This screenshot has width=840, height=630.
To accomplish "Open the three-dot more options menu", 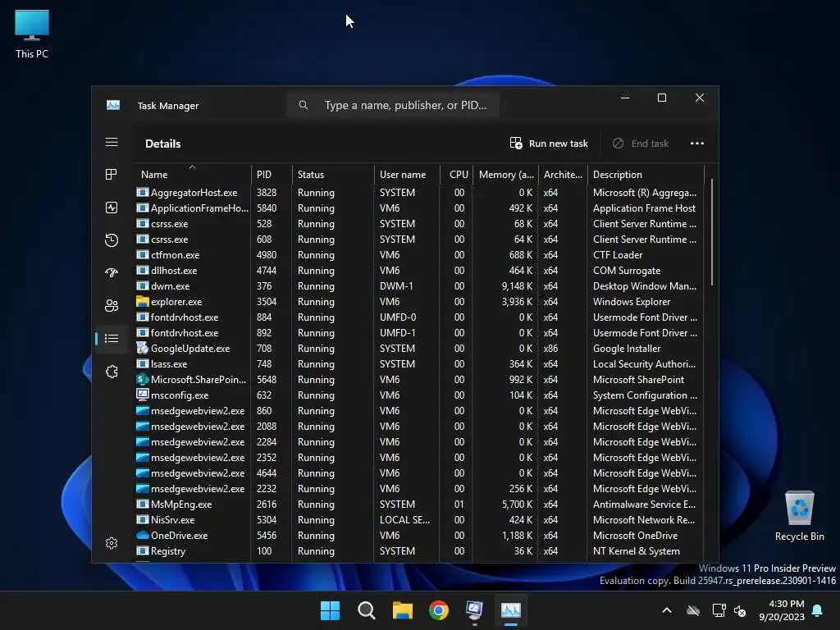I will [x=697, y=143].
